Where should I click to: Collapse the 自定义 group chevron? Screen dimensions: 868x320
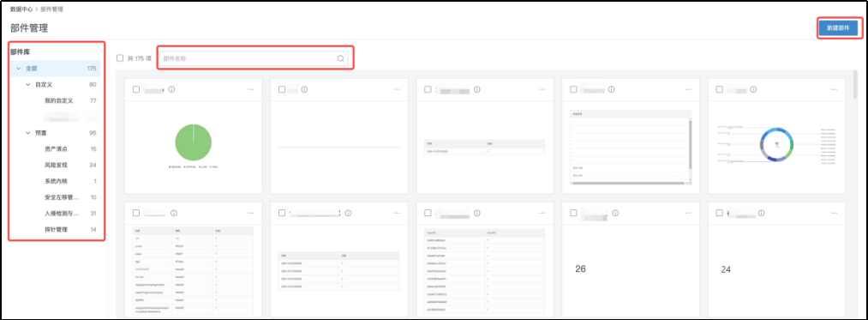click(x=28, y=85)
